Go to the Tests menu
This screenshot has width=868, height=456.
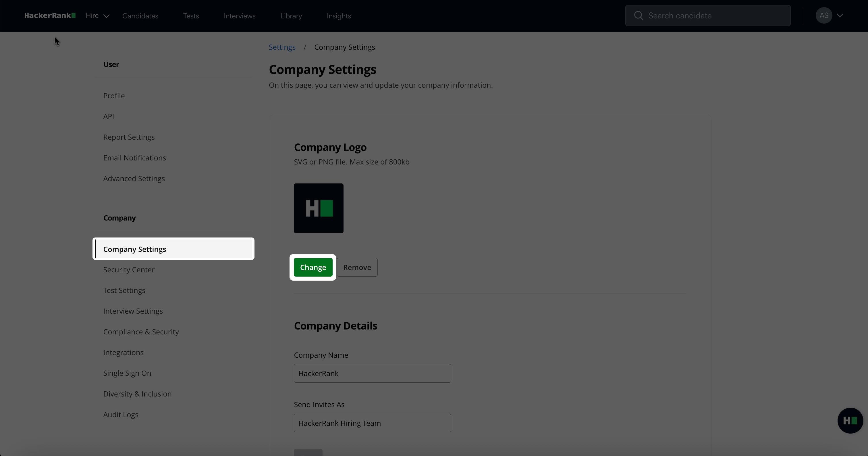(x=191, y=16)
